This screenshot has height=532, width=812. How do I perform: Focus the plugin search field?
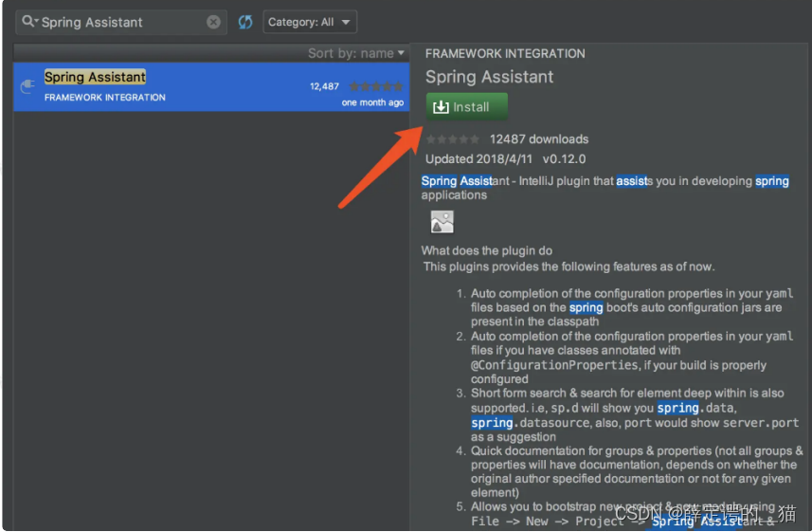[x=121, y=22]
